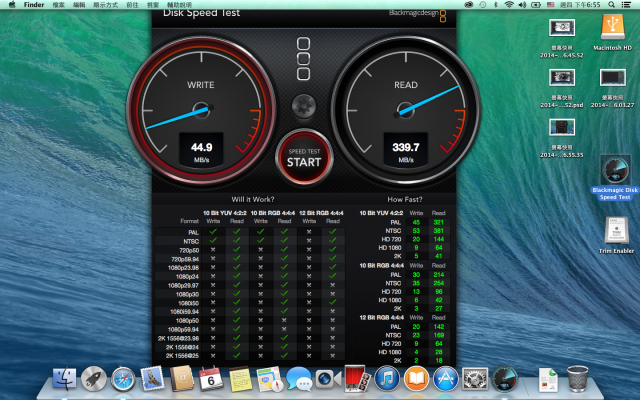
Task: Open the 編輯 (Edit) menu
Action: click(79, 5)
